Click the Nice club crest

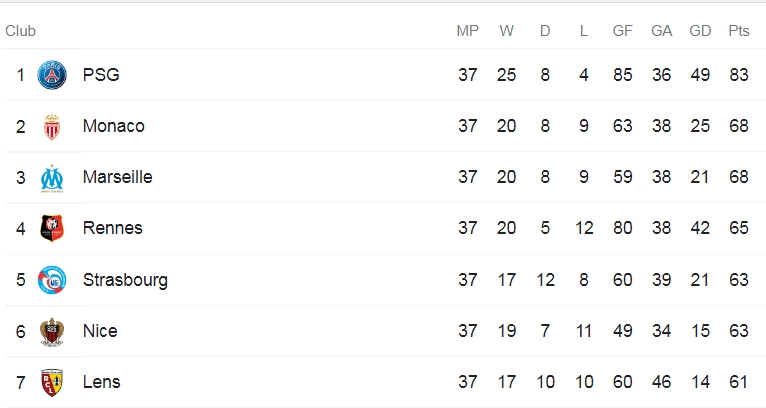pyautogui.click(x=52, y=332)
